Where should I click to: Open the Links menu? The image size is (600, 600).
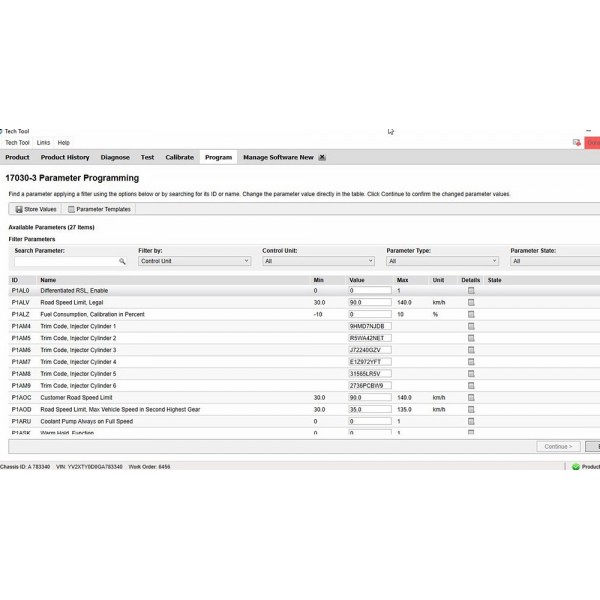coord(43,143)
